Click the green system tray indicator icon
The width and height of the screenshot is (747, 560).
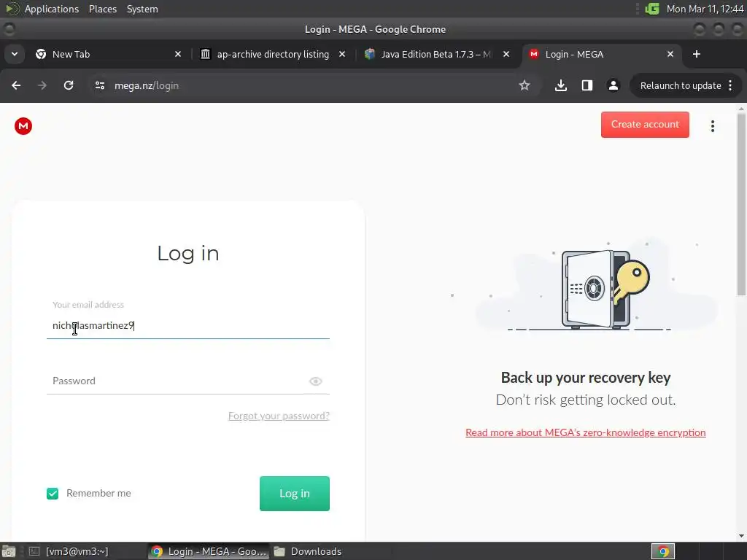pyautogui.click(x=651, y=9)
